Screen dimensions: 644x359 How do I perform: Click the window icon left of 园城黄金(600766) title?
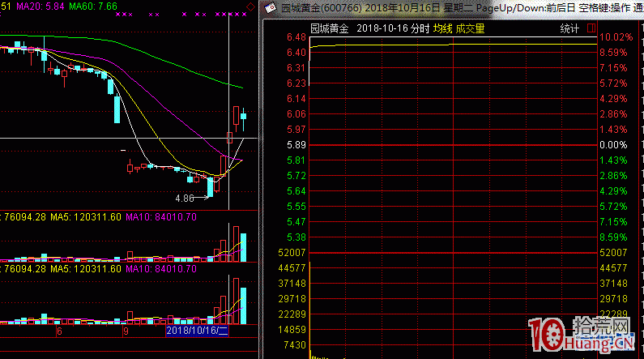click(271, 8)
